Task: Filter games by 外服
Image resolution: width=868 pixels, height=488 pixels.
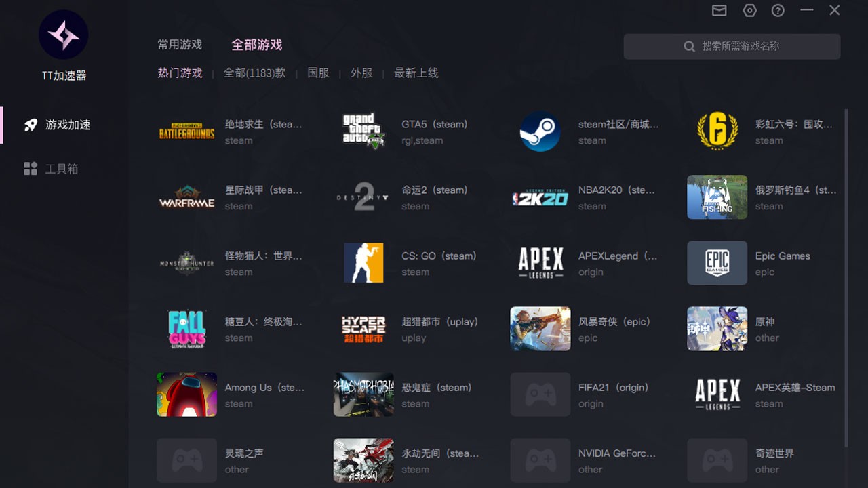Action: (361, 73)
